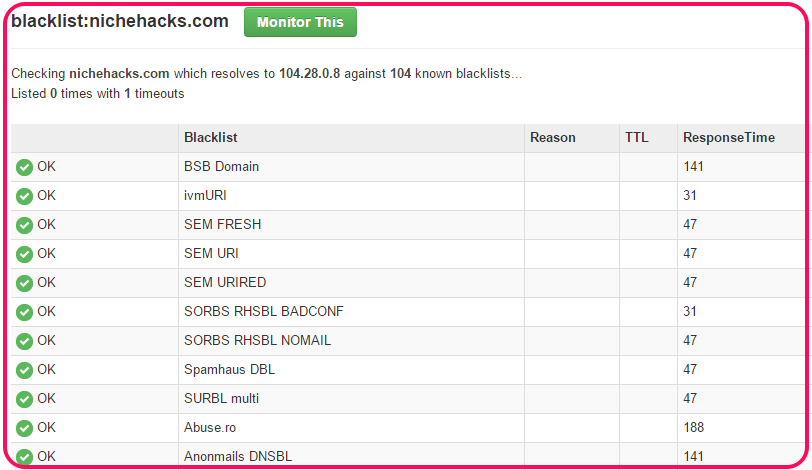
Task: Select check icon for SORBS RHSBL NOMAIL
Action: tap(24, 341)
